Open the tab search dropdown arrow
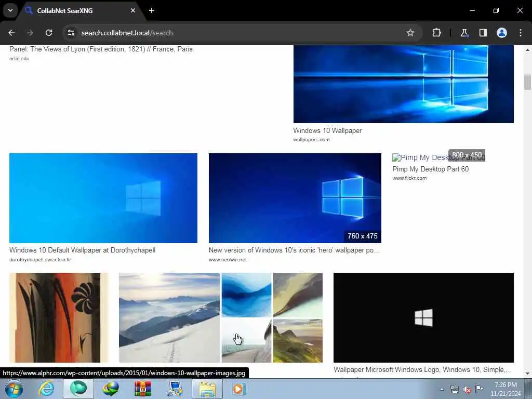Screen dimensions: 532x399 click(x=10, y=10)
